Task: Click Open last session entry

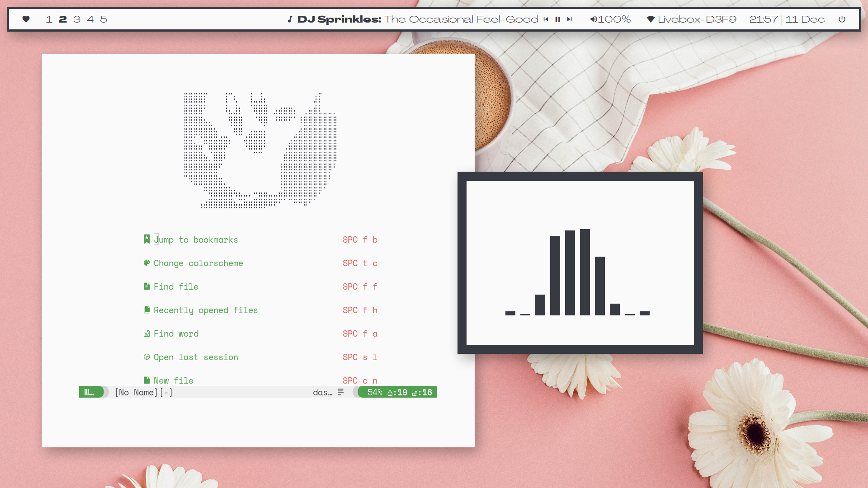Action: (x=195, y=357)
